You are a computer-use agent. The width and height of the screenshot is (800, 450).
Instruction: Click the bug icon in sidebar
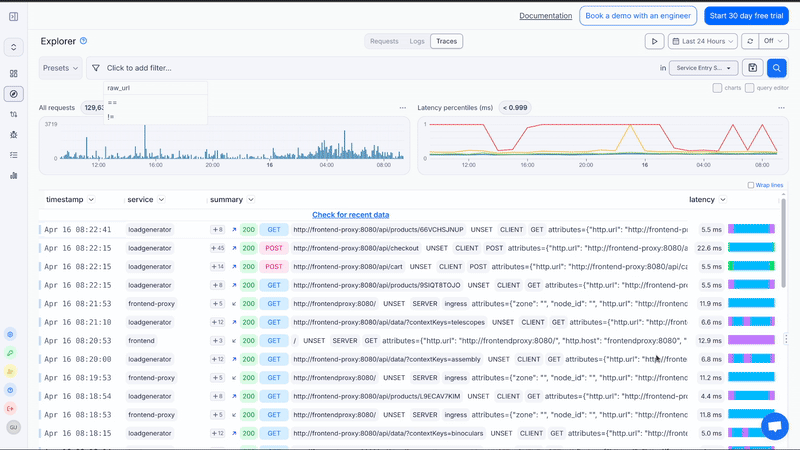click(14, 134)
